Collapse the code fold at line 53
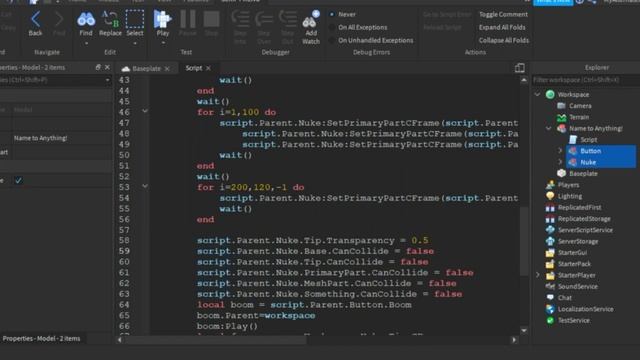This screenshot has height=360, width=640. 144,186
